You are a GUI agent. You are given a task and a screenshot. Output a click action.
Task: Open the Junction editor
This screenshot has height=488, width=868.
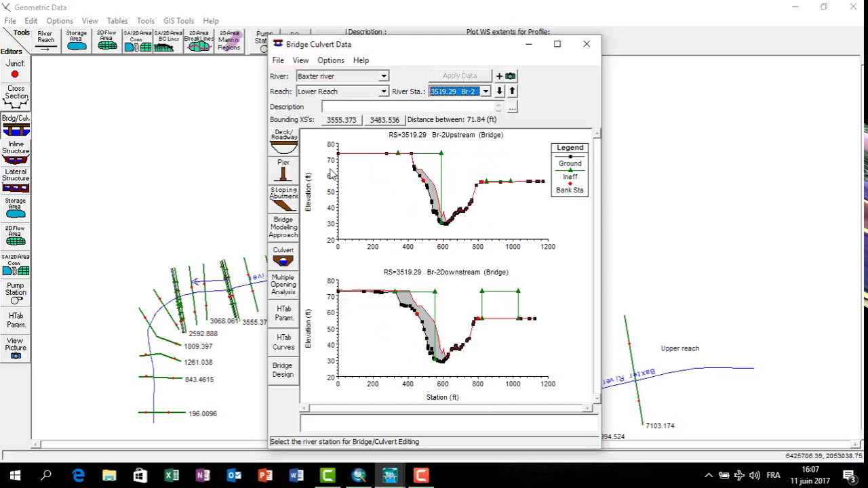pyautogui.click(x=15, y=69)
